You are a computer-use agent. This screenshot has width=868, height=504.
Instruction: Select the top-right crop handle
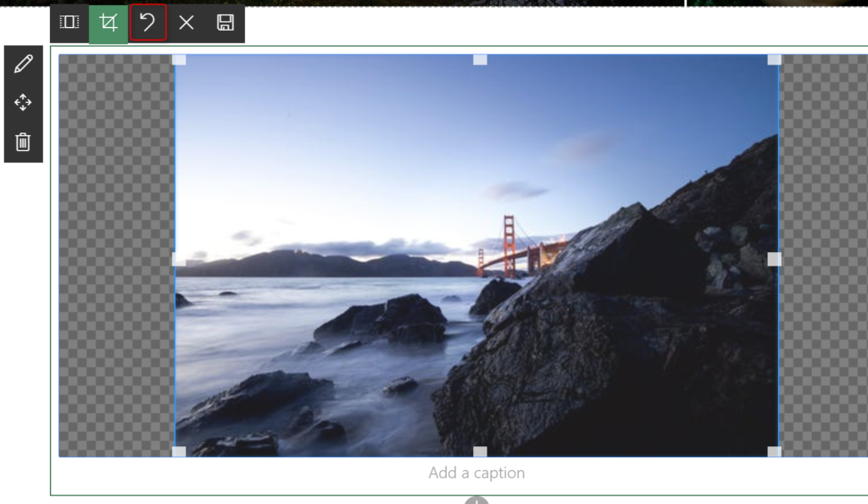click(x=775, y=59)
